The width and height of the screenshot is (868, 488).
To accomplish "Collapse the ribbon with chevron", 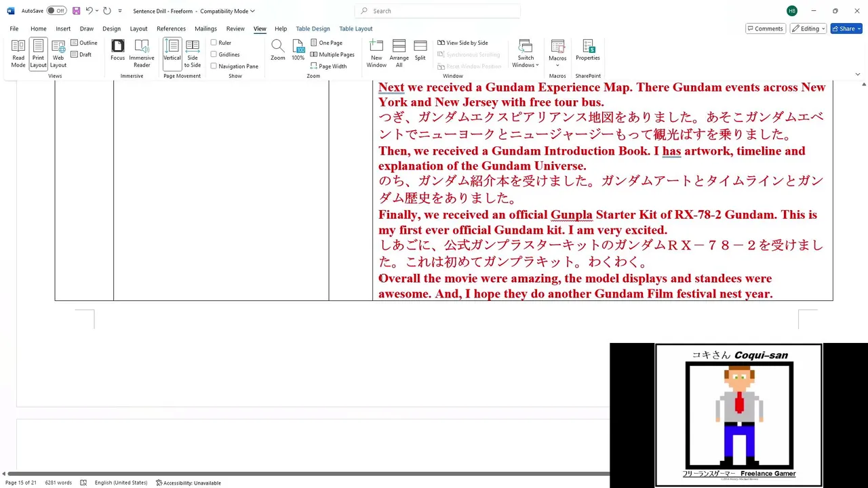I will (857, 74).
